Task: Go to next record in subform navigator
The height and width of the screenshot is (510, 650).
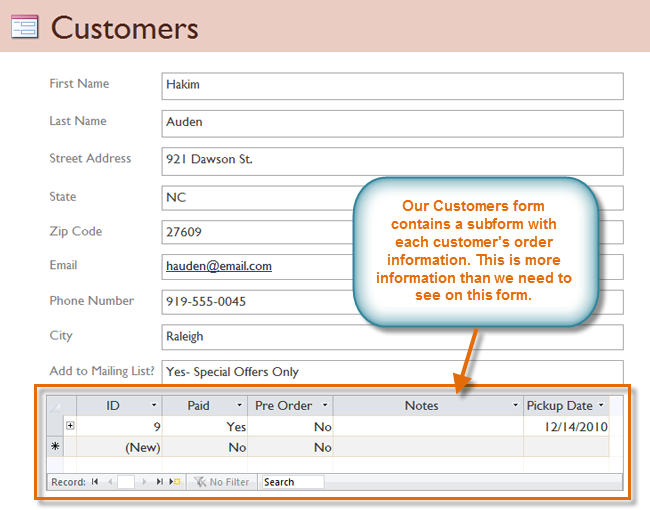Action: click(144, 482)
